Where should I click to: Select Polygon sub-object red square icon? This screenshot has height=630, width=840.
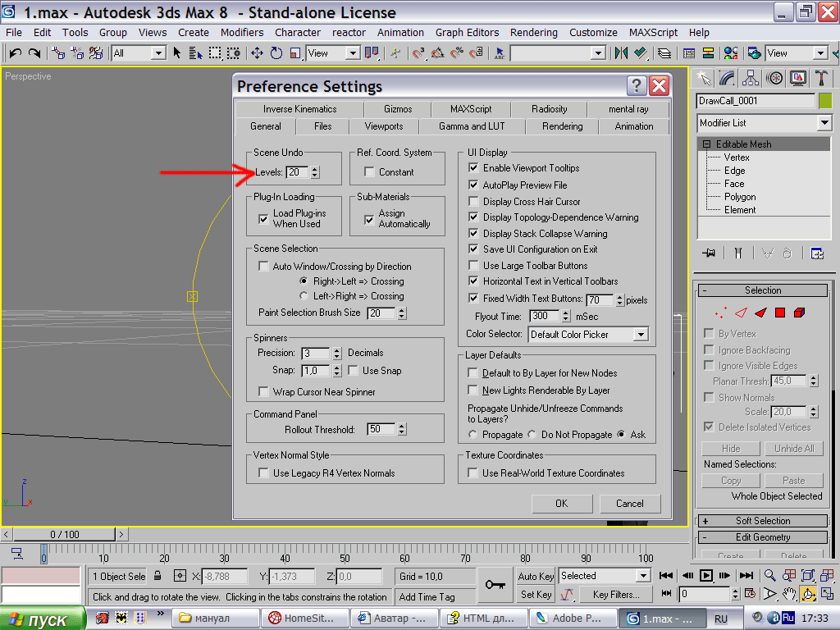click(x=780, y=313)
